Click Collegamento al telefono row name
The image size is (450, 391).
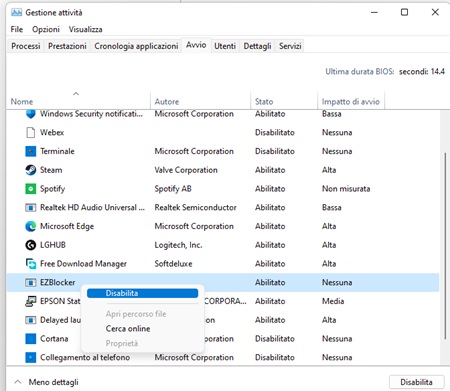(x=85, y=357)
